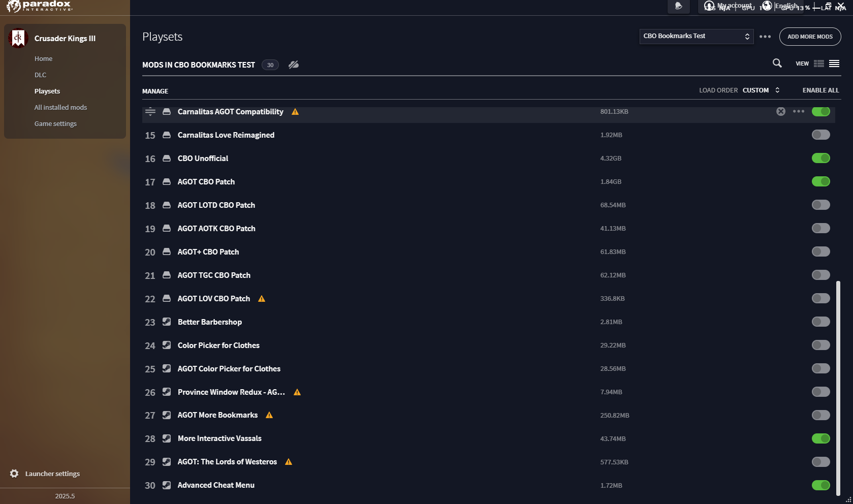Grab the drag handle of Carnalitas AGOT Compatibility
This screenshot has width=853, height=504.
tap(150, 111)
